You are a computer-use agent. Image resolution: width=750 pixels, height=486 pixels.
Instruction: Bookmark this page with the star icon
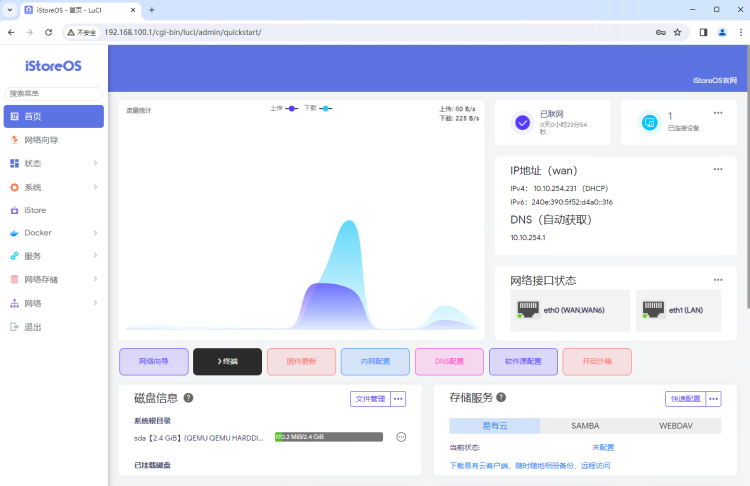click(x=677, y=32)
